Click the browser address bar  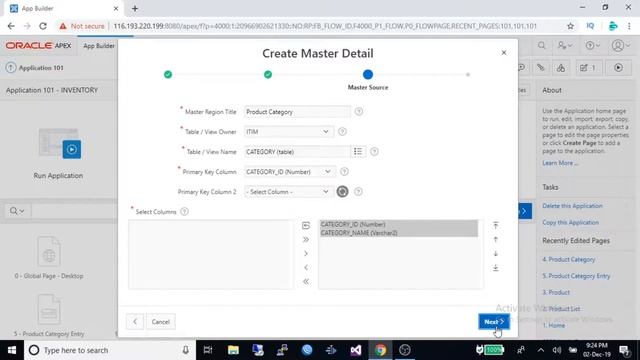coord(324,26)
